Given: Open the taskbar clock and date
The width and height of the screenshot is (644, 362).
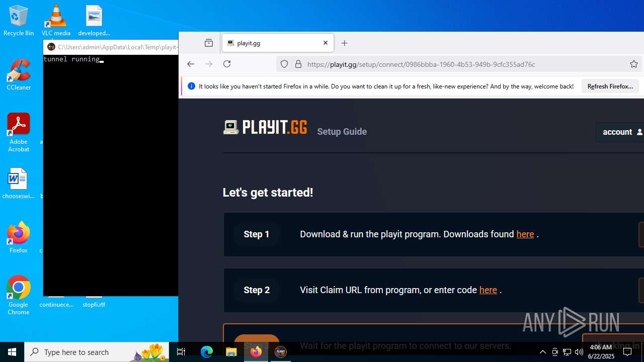Looking at the screenshot, I should 601,352.
